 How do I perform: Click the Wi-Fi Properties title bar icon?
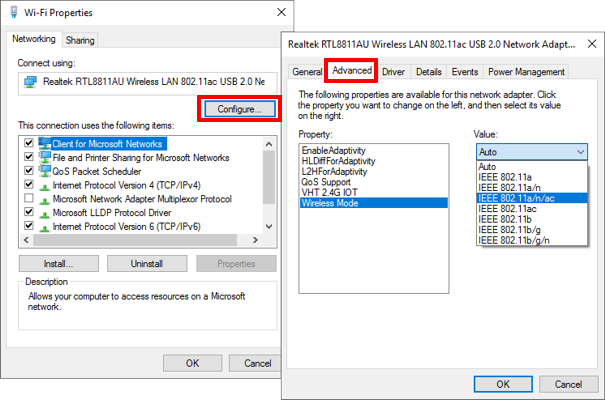(x=14, y=12)
